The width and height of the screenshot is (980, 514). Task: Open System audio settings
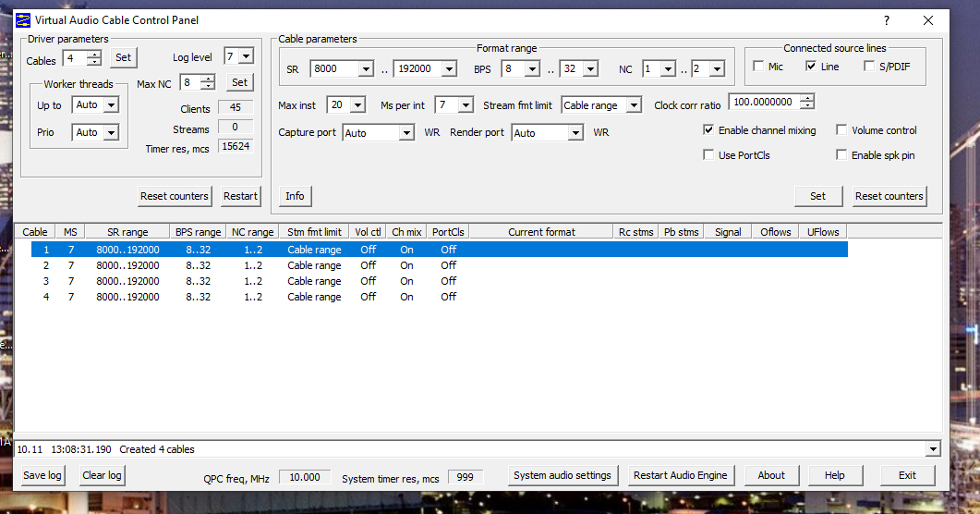563,475
